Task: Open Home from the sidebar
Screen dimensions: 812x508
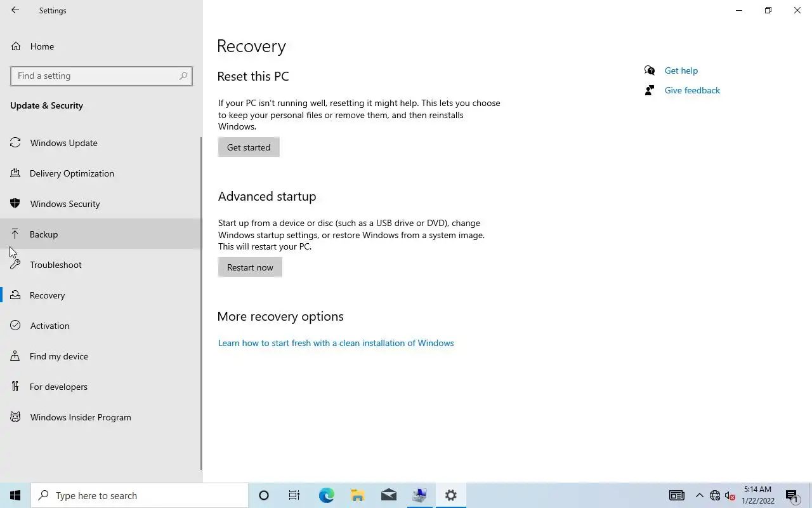Action: pos(101,46)
